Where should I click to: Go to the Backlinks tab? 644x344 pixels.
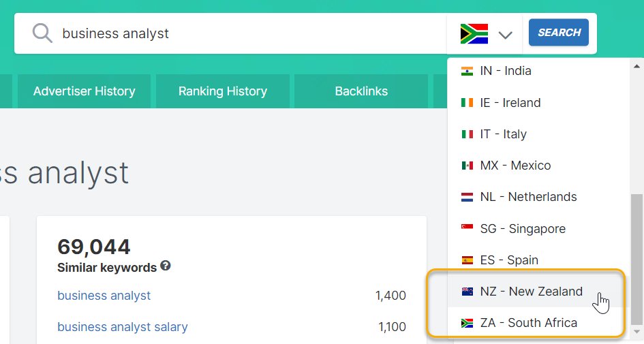tap(361, 91)
